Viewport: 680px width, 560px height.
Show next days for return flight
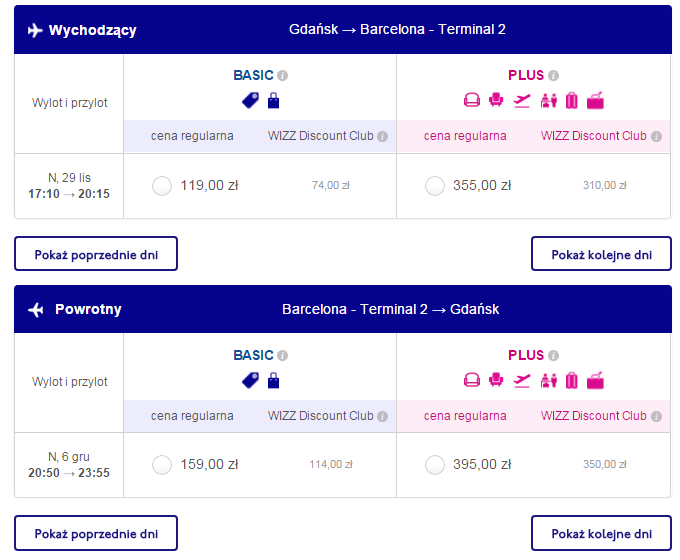[x=601, y=533]
